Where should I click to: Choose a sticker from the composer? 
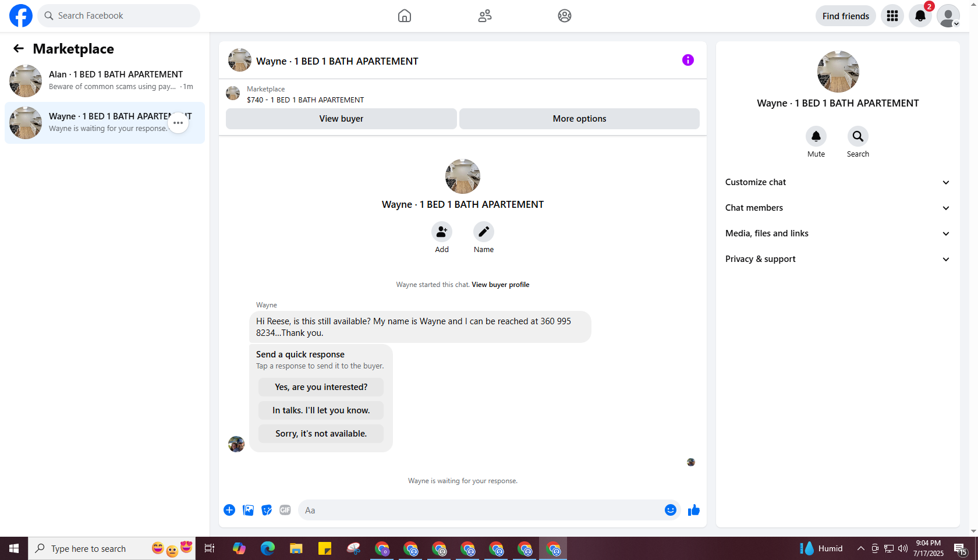[267, 510]
